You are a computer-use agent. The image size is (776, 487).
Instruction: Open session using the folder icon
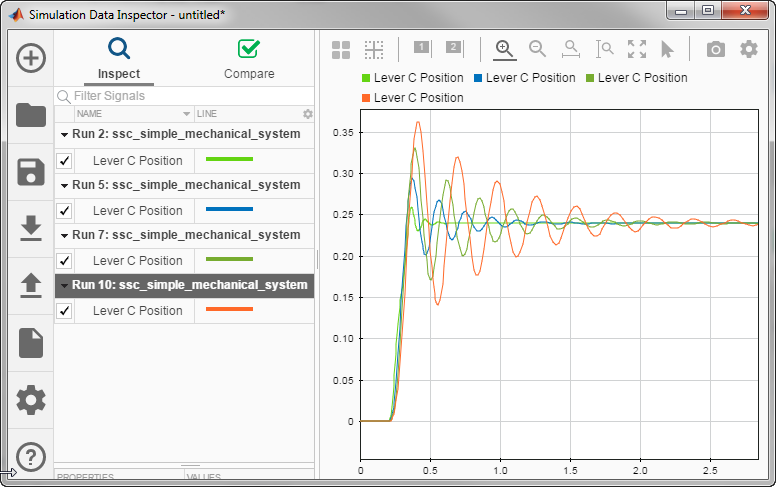click(31, 115)
